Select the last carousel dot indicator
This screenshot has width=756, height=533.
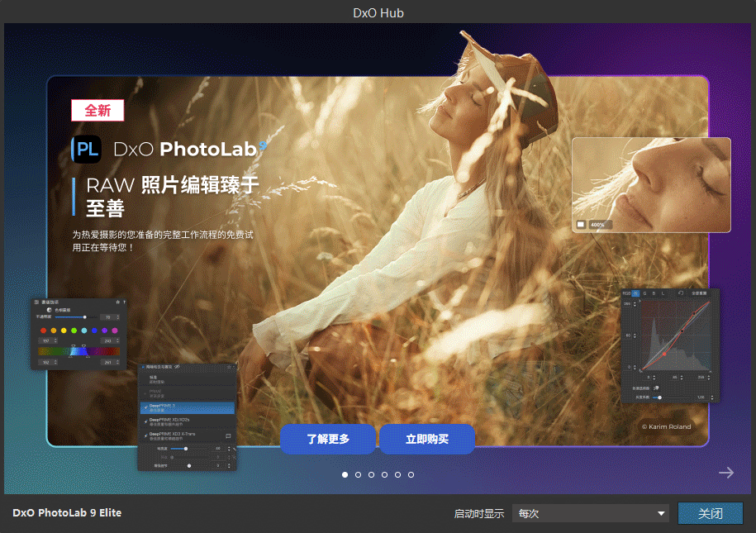click(x=411, y=474)
